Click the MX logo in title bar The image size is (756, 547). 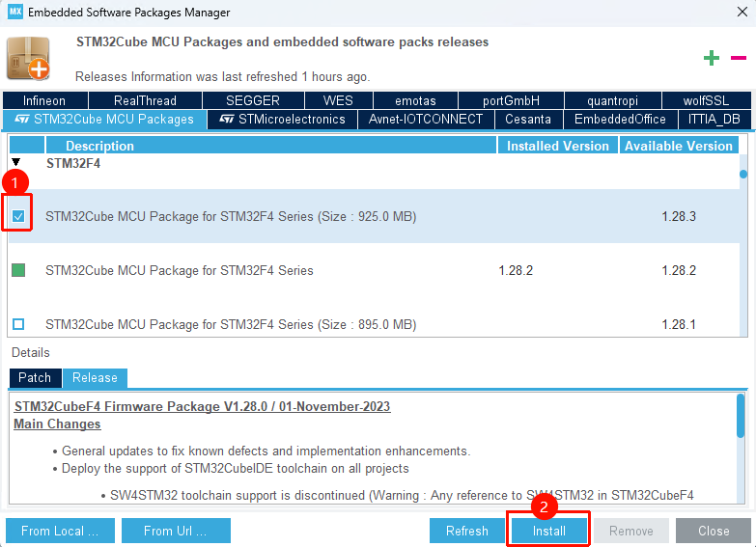click(x=14, y=13)
